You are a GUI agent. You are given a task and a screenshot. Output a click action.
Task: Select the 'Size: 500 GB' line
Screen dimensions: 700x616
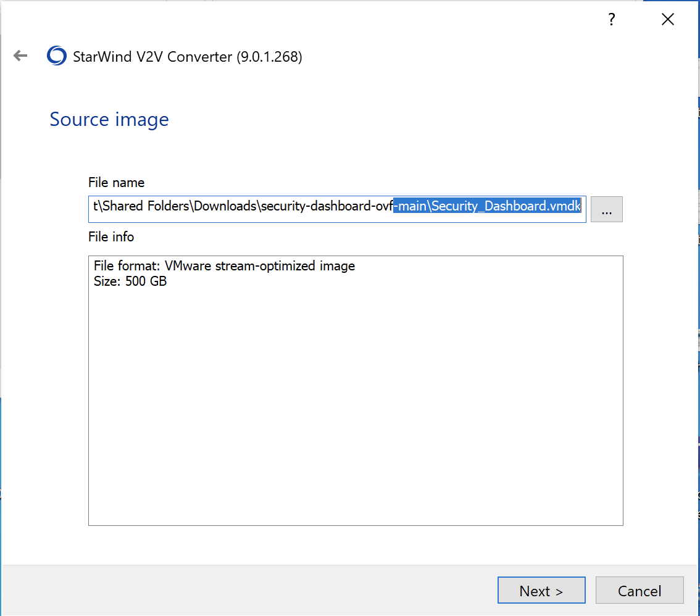pyautogui.click(x=130, y=281)
